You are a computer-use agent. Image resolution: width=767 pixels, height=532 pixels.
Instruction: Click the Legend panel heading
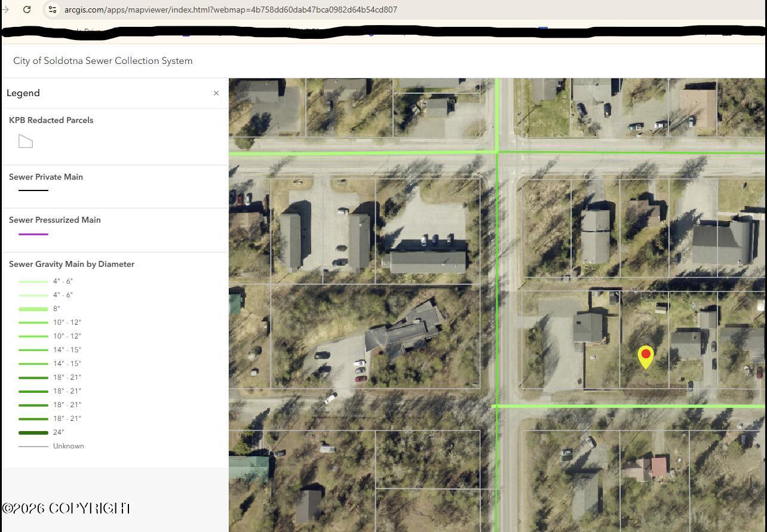click(23, 93)
